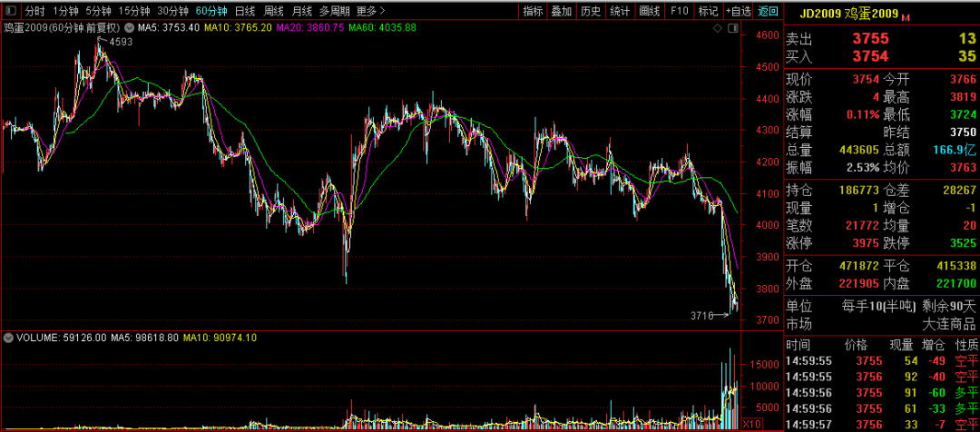Expand the VOLUME indicator dropdown arrow
Screen dimensions: 980x432
pos(8,338)
